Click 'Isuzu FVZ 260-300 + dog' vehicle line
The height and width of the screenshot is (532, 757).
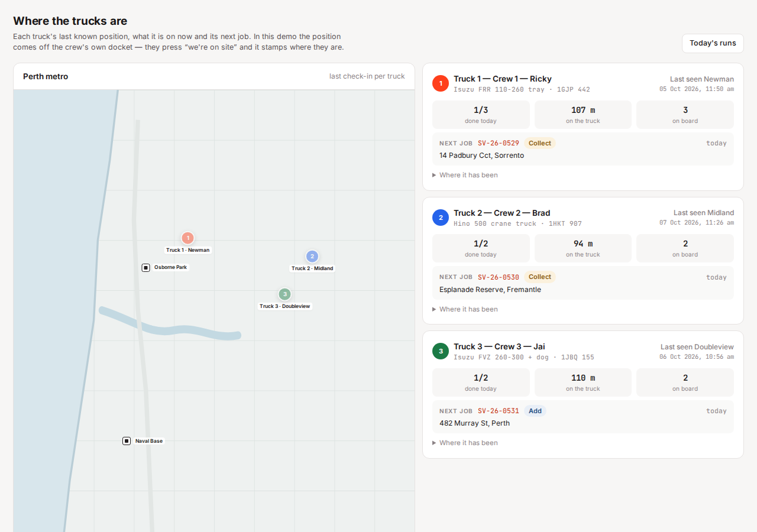click(x=524, y=357)
